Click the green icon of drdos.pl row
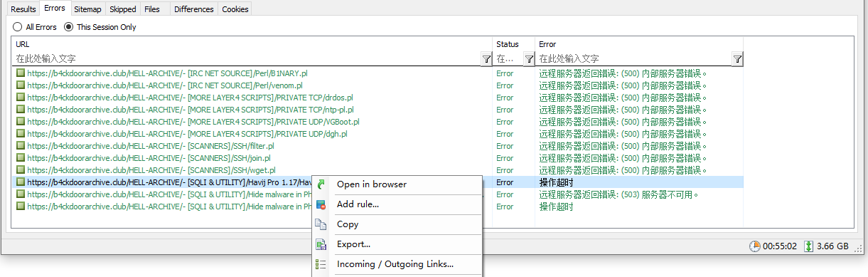Screen dimensions: 868x277 pos(21,98)
